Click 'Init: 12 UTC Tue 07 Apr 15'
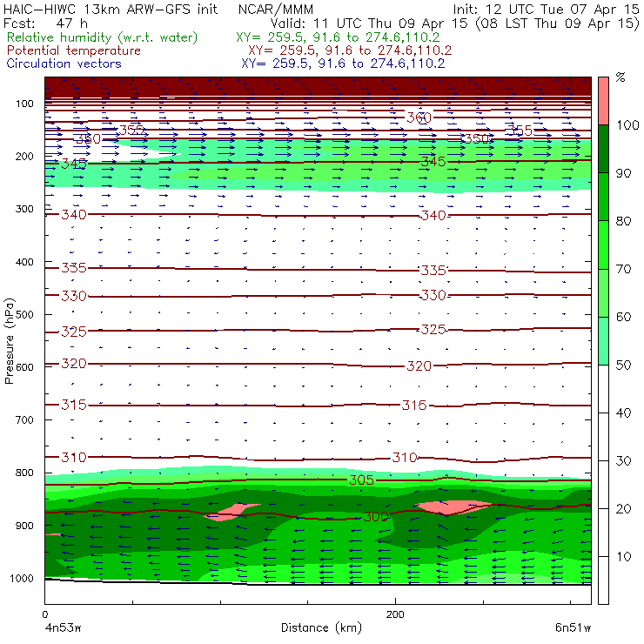 546,9
